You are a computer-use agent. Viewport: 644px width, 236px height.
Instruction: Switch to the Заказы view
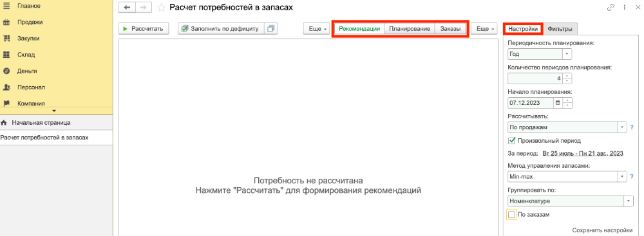(451, 29)
